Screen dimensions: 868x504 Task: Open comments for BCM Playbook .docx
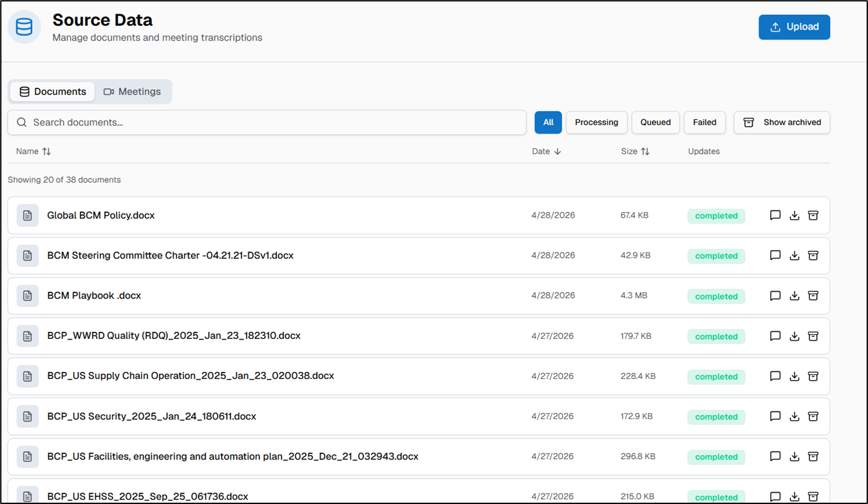tap(775, 296)
